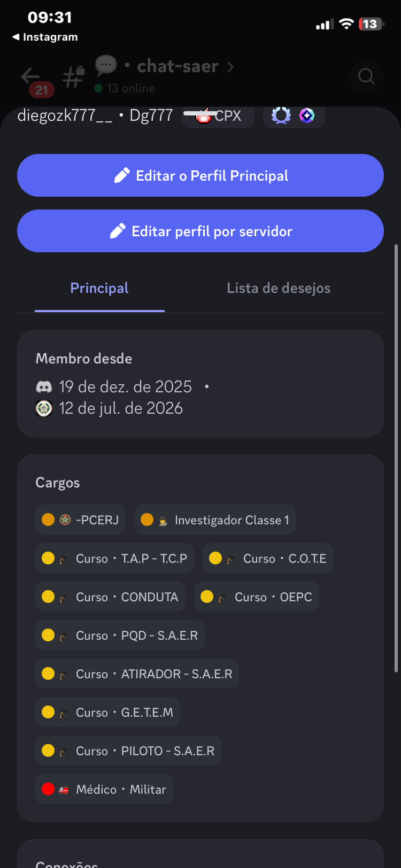Screen dimensions: 401x868
Task: Tap the laurel wreath profile badge
Action: pos(281,115)
